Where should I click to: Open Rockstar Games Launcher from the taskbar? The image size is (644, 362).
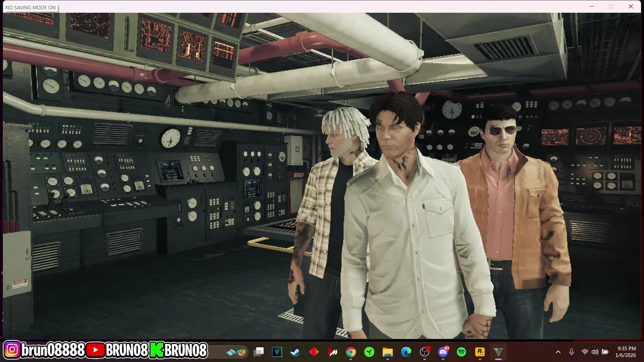[x=480, y=352]
